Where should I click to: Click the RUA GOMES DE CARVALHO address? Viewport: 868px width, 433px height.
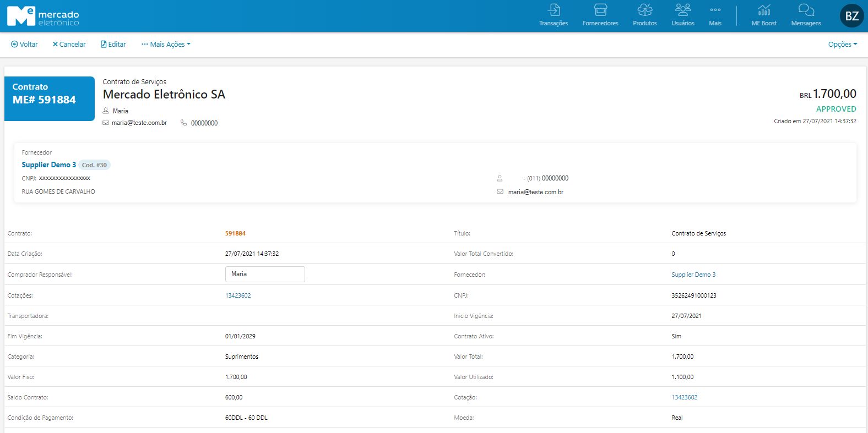58,191
